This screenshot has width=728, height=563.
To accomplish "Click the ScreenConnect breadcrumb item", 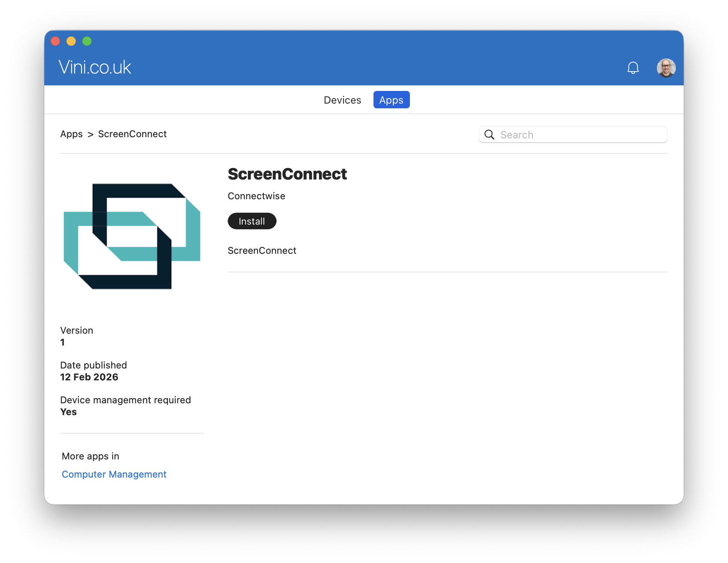I will 132,134.
